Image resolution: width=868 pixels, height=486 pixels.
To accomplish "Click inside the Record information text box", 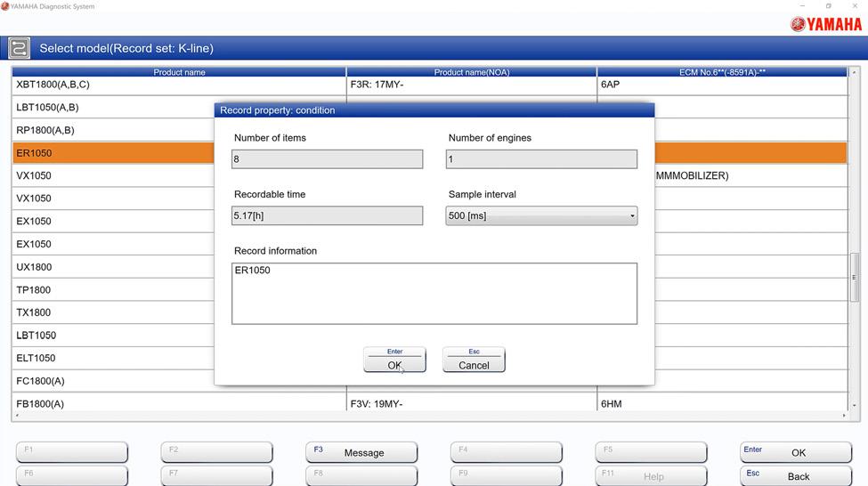I will pyautogui.click(x=434, y=294).
